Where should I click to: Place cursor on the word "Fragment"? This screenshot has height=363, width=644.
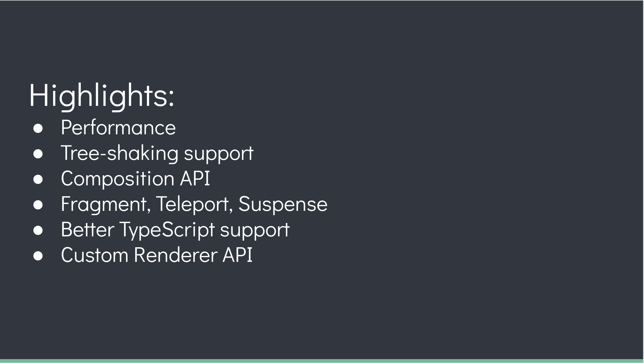coord(104,204)
